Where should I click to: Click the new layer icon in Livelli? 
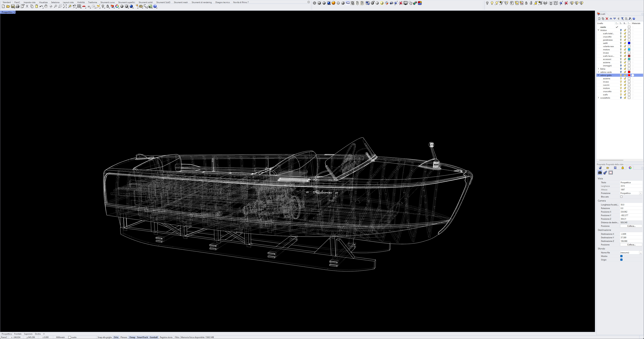599,19
